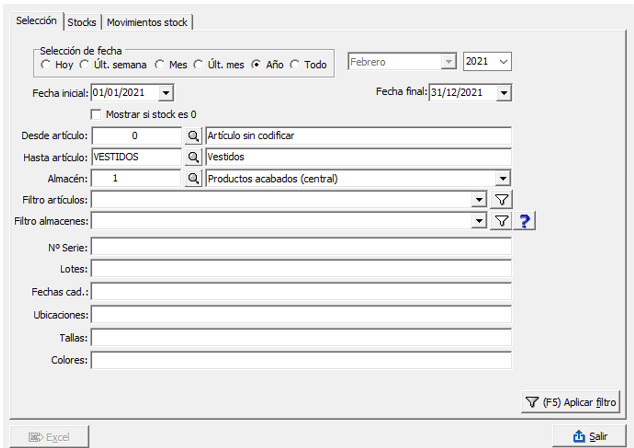Screen dimensions: 634x448
Task: Click the Desde artículo code field
Action: [136, 136]
